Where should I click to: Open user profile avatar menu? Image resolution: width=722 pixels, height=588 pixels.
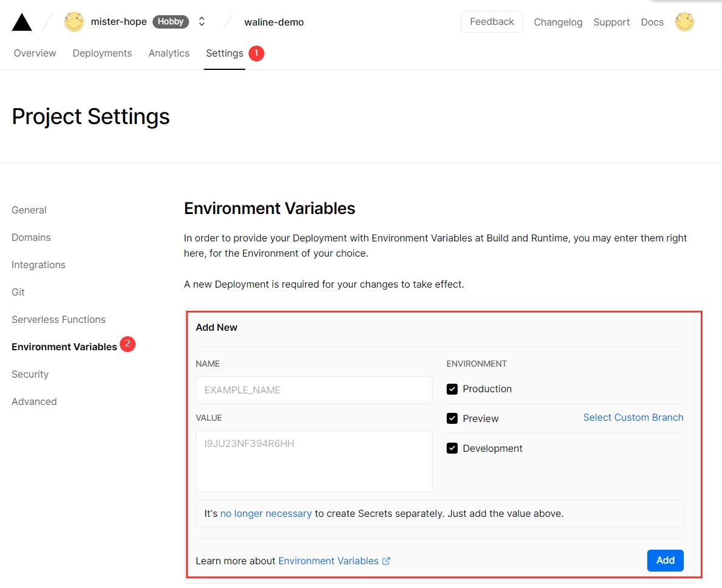click(684, 22)
